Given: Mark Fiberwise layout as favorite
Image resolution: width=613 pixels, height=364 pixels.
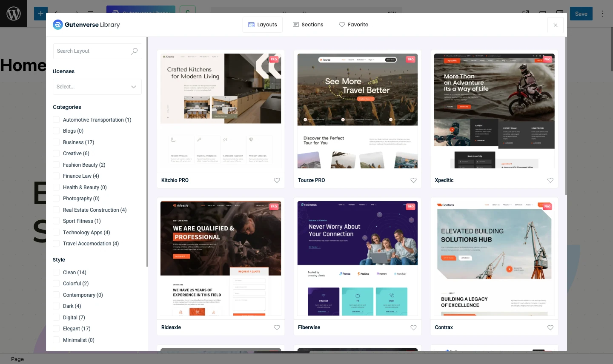Looking at the screenshot, I should coord(413,327).
